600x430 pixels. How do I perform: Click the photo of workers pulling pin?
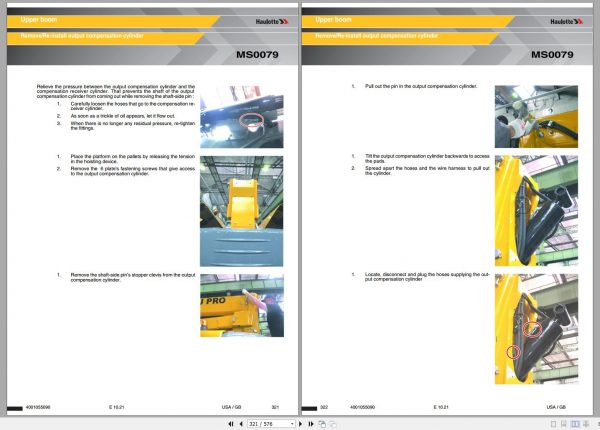coord(536,117)
